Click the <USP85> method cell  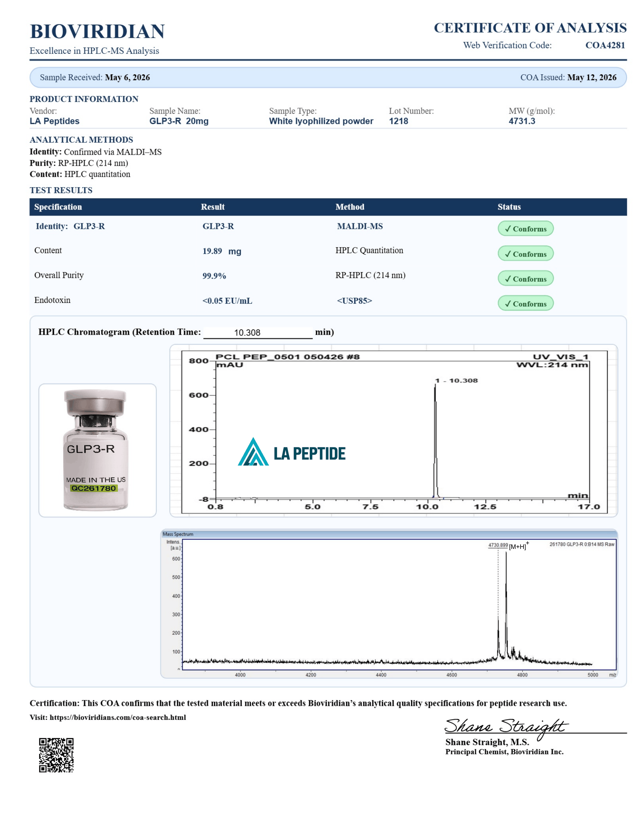[355, 301]
